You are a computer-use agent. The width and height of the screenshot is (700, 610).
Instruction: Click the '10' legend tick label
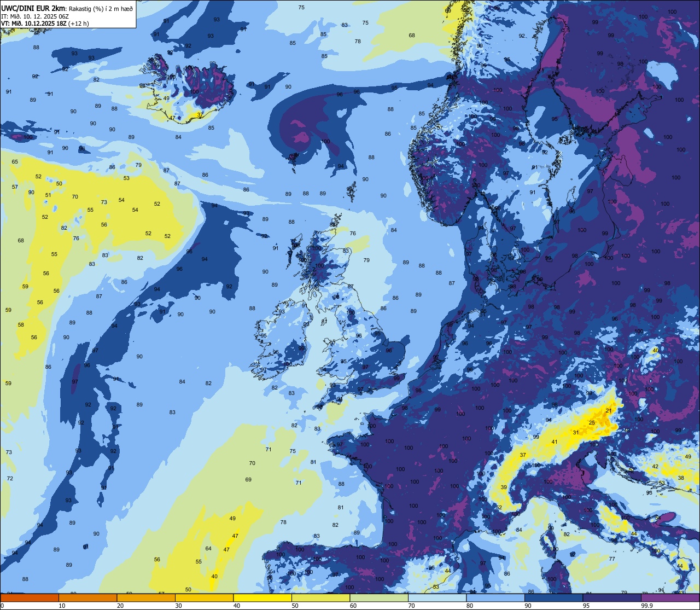pos(62,606)
